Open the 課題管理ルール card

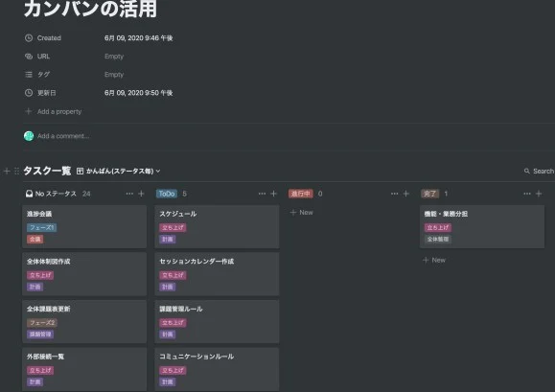pos(217,322)
